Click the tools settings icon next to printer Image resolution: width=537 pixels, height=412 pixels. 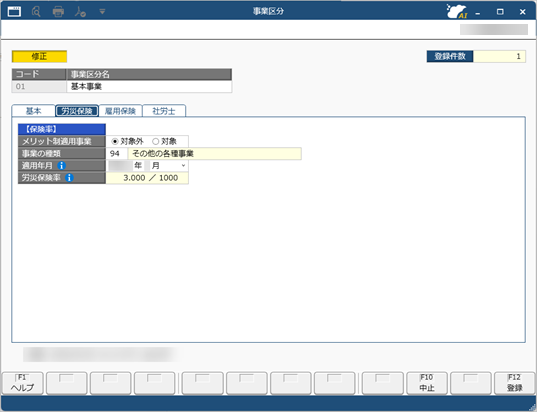point(80,12)
